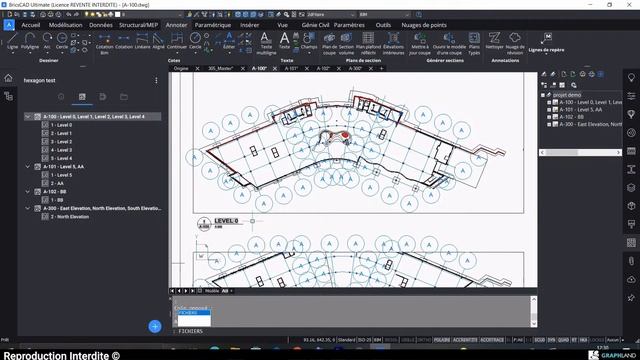Screen dimensions: 640x360
Task: Open the Accueil ribbon tab
Action: 31,25
